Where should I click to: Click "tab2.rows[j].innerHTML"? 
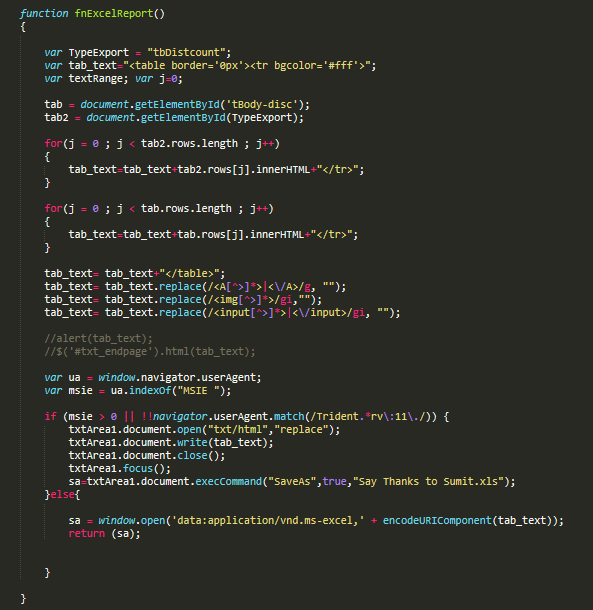tap(244, 170)
